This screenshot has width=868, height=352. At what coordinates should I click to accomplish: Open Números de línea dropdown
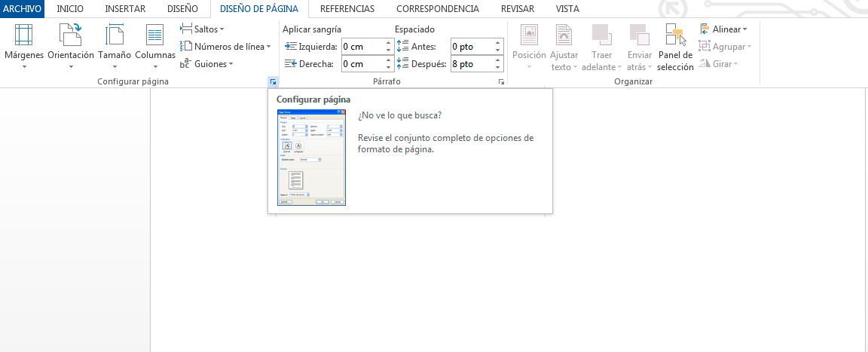[x=225, y=47]
